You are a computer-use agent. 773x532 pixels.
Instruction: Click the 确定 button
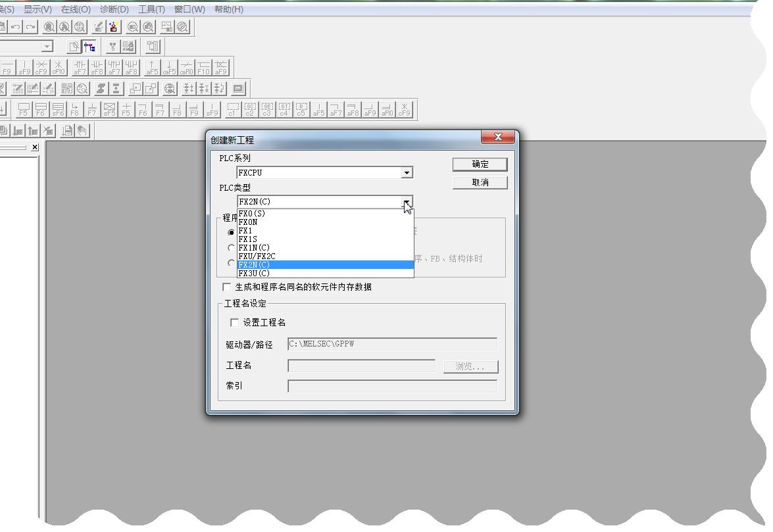pos(480,164)
